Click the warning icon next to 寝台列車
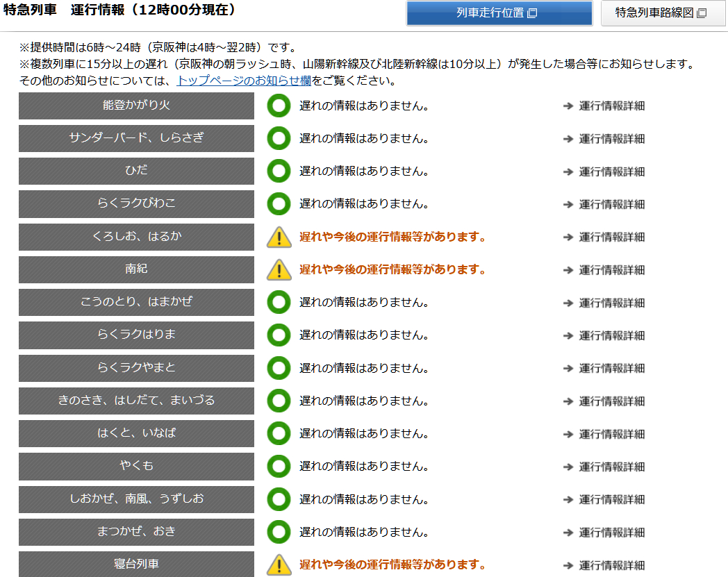Image resolution: width=728 pixels, height=577 pixels. point(279,565)
